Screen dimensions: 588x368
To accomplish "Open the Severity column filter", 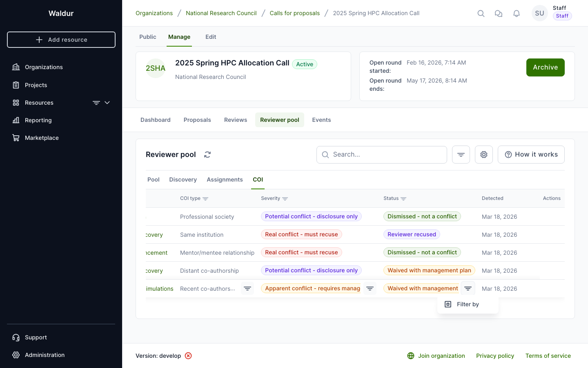I will pyautogui.click(x=285, y=199).
